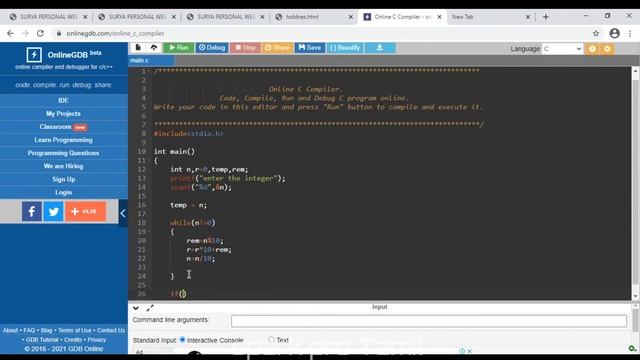Open Programming Questions in sidebar

point(63,153)
